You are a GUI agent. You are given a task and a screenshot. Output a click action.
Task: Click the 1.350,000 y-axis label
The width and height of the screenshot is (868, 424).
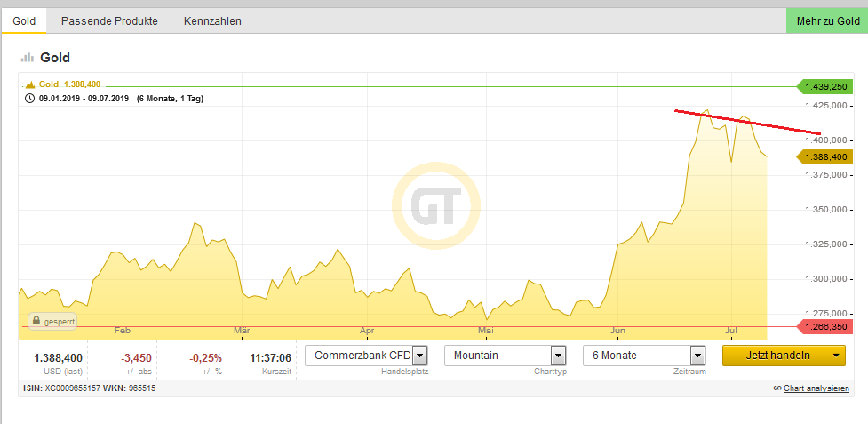click(825, 210)
